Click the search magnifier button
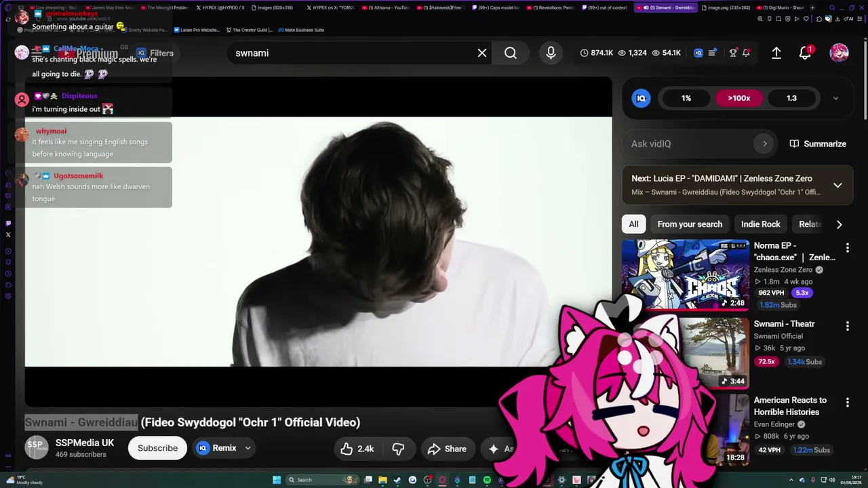 [511, 53]
